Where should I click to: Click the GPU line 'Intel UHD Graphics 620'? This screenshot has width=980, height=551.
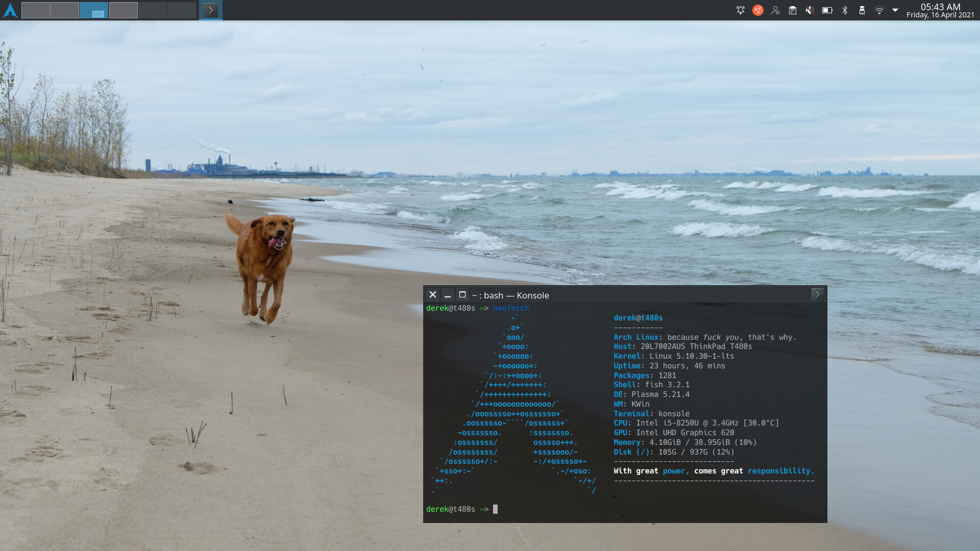coord(685,433)
